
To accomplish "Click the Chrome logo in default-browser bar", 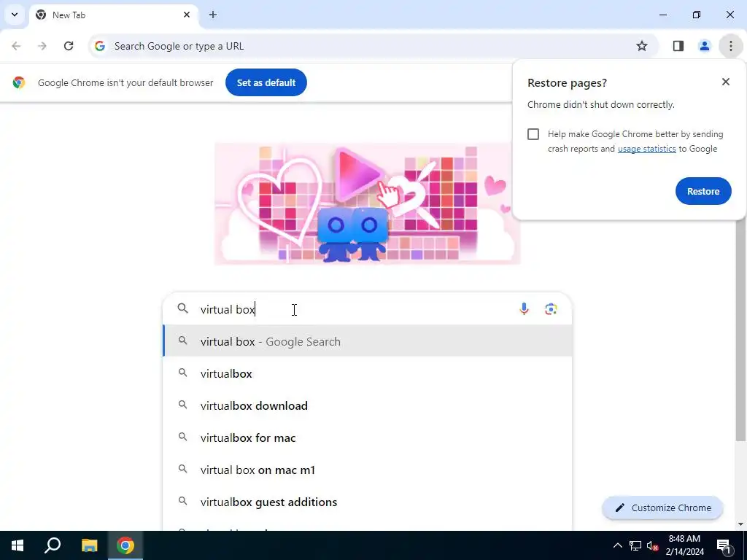I will pos(19,82).
